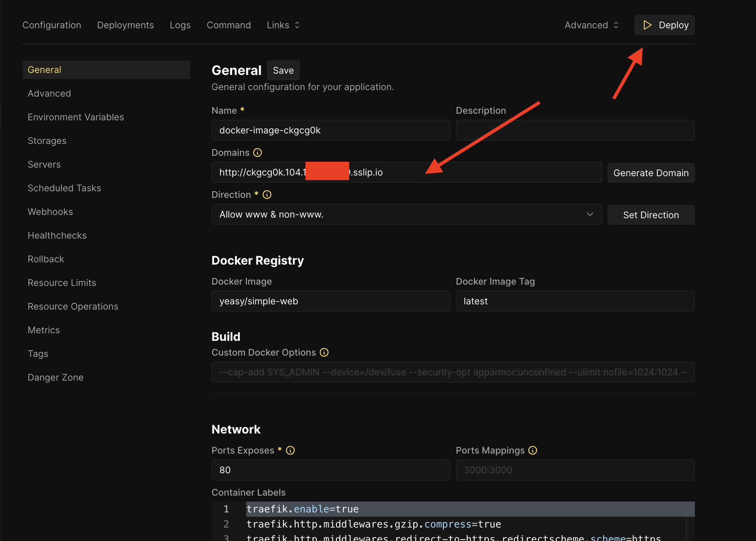Click the Description input field
Viewport: 756px width, 541px height.
tap(575, 130)
